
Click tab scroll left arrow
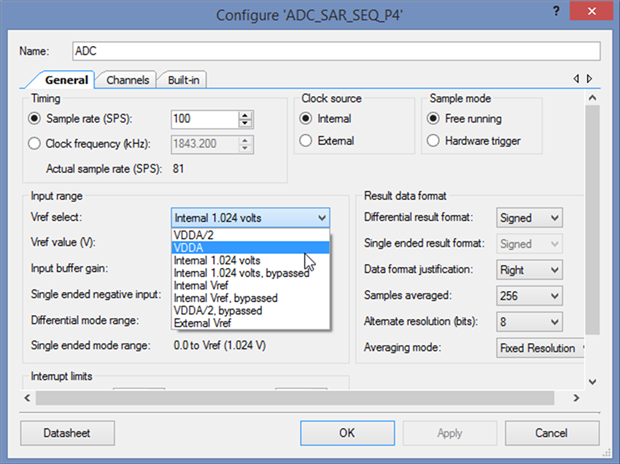(576, 79)
